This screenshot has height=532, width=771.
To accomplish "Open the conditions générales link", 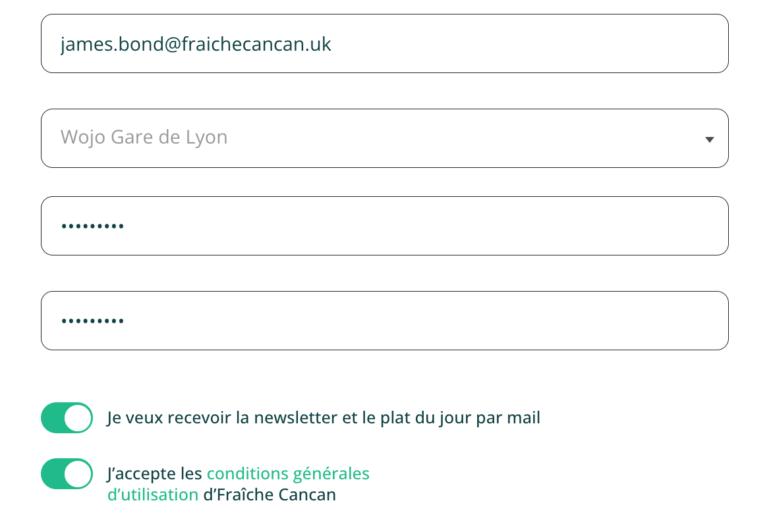I will (288, 473).
